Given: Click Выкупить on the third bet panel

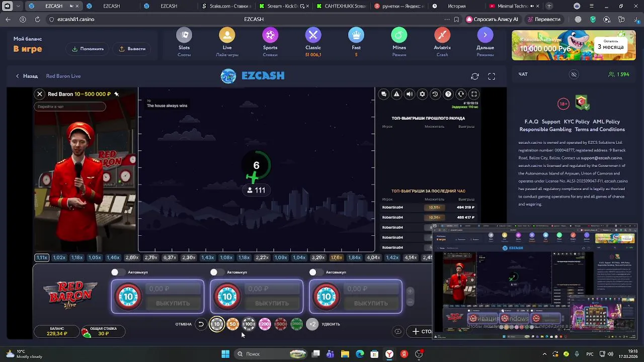Looking at the screenshot, I should 371,303.
